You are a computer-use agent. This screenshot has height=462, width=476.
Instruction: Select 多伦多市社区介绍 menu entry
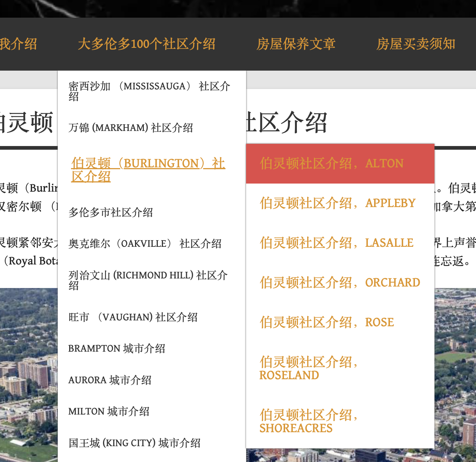[111, 213]
